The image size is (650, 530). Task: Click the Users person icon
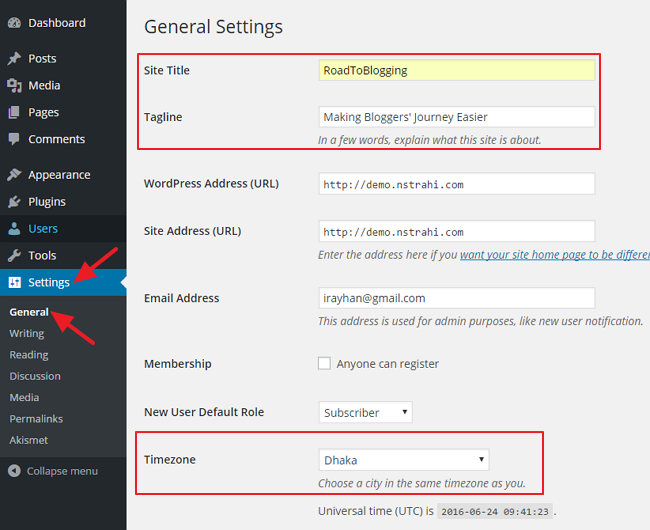[x=14, y=229]
